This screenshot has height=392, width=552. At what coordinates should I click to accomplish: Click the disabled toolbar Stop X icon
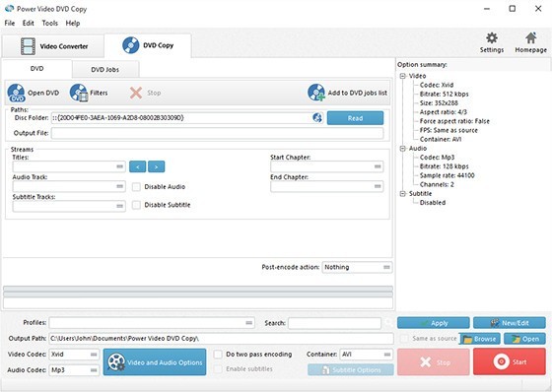click(136, 93)
